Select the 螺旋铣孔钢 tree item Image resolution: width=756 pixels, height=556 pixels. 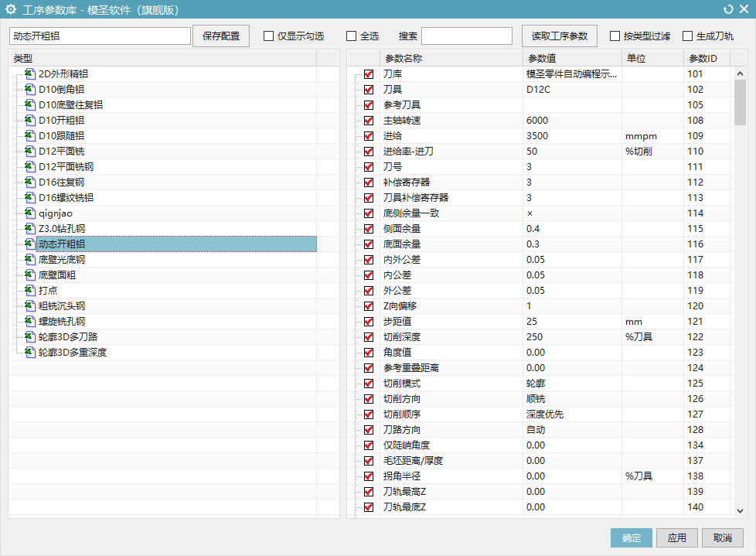click(62, 321)
